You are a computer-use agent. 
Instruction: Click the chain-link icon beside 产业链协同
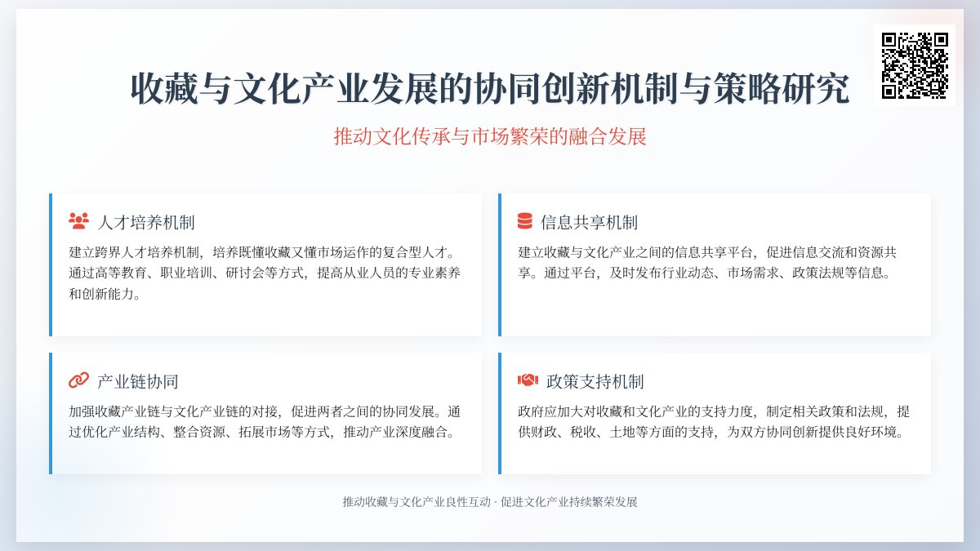click(x=78, y=380)
